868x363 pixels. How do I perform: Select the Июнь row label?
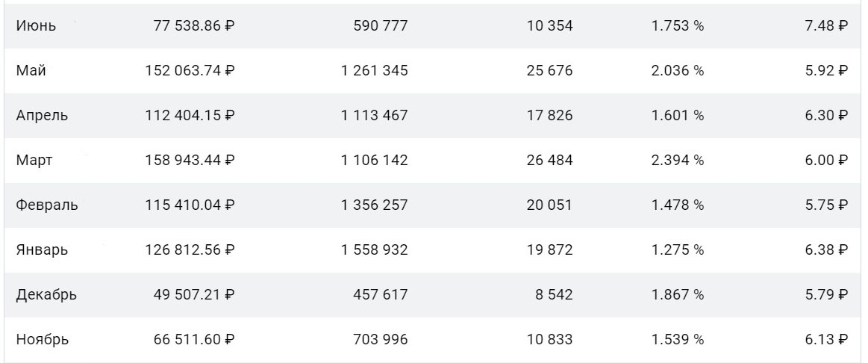tap(36, 25)
